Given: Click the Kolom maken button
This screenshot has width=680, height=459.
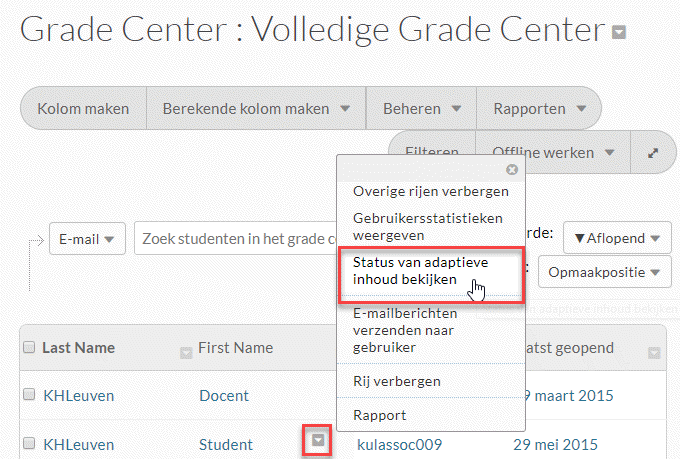Looking at the screenshot, I should [x=83, y=108].
